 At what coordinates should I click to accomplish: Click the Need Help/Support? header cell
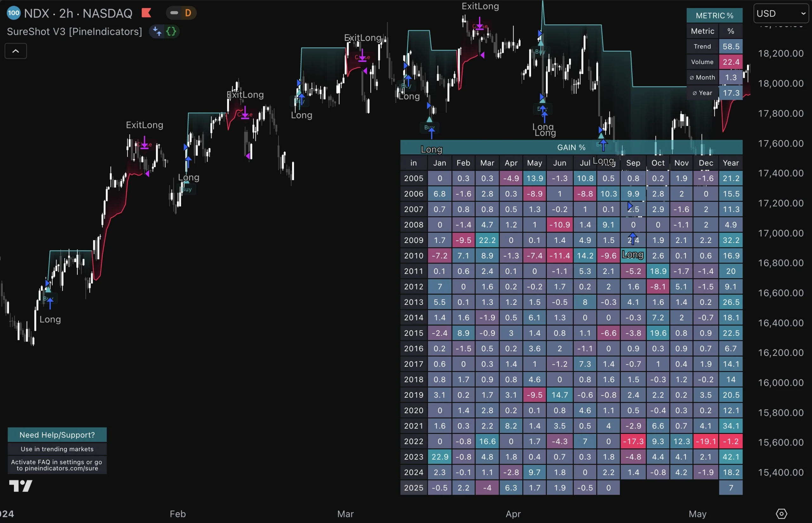[57, 435]
